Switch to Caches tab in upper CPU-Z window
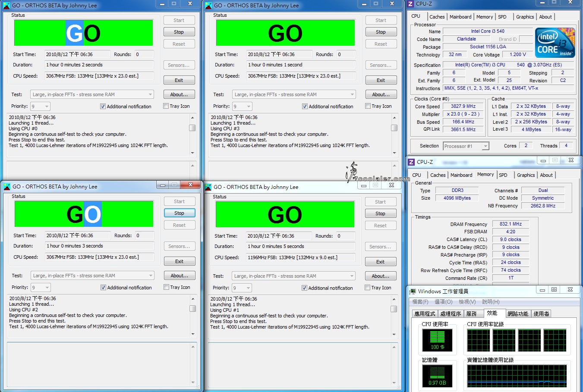 (437, 17)
